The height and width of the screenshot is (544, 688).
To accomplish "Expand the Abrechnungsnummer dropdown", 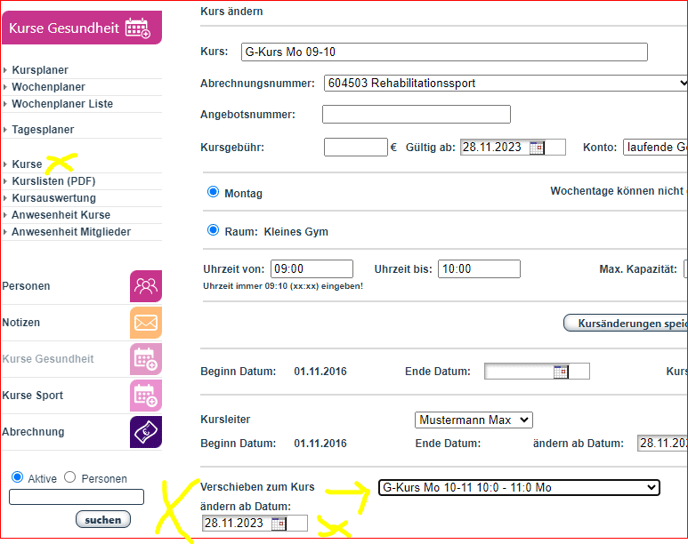I will [505, 83].
